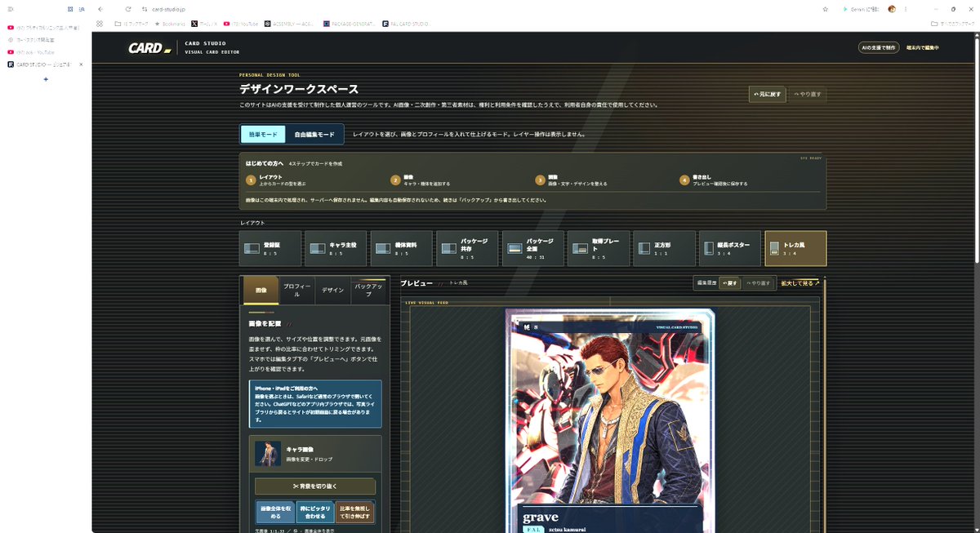The image size is (980, 533).
Task: Click the address bar URL
Action: point(169,9)
